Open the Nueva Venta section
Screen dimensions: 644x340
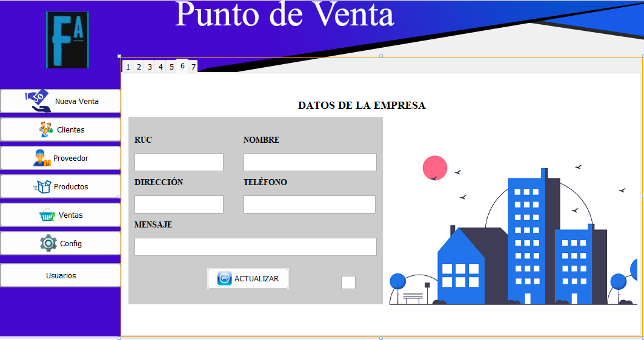[x=61, y=101]
